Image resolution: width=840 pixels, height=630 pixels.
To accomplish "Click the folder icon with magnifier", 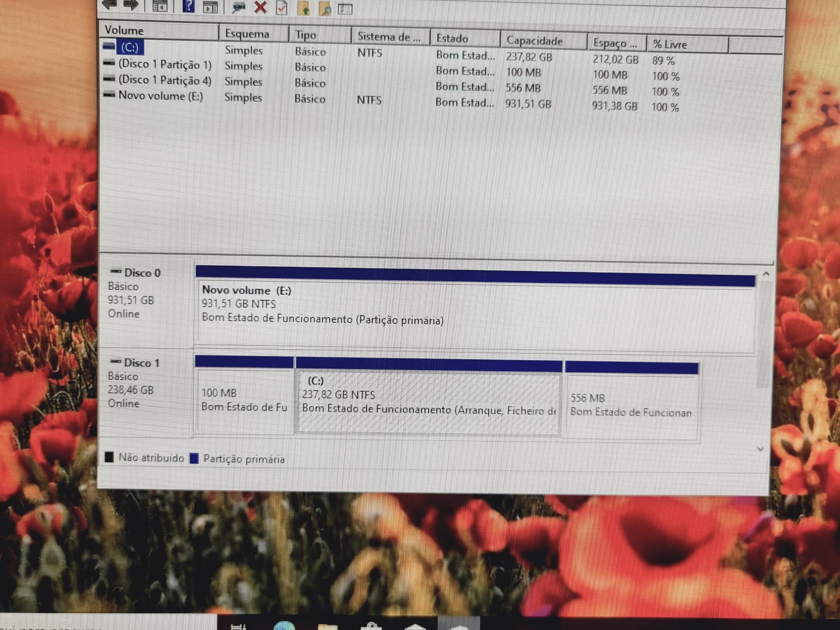I will (324, 8).
